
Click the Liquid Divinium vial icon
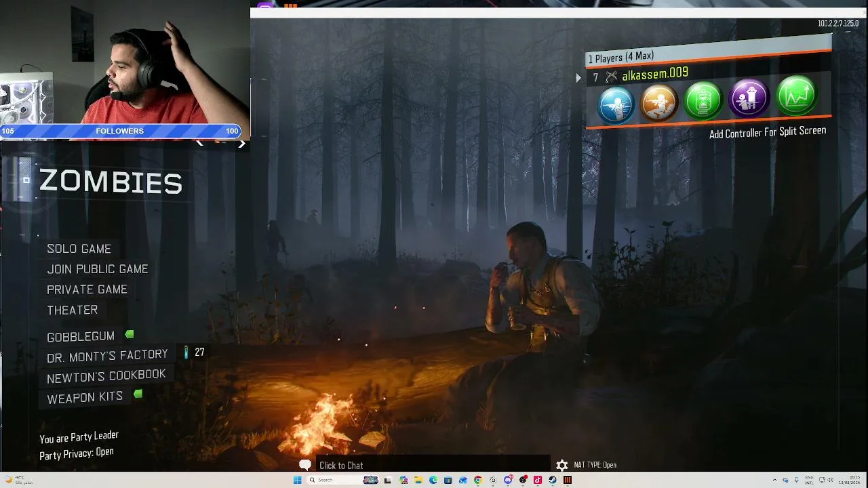[x=186, y=352]
